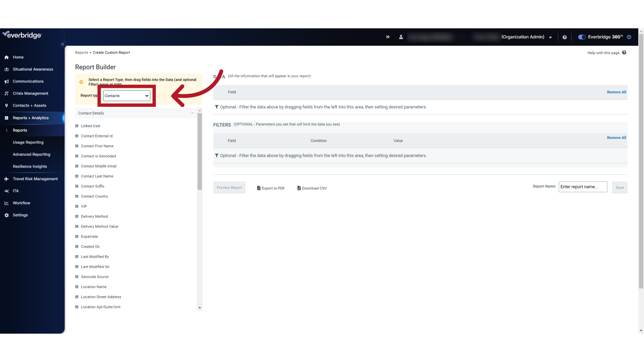
Task: Click the Settings gear icon
Action: click(x=7, y=215)
